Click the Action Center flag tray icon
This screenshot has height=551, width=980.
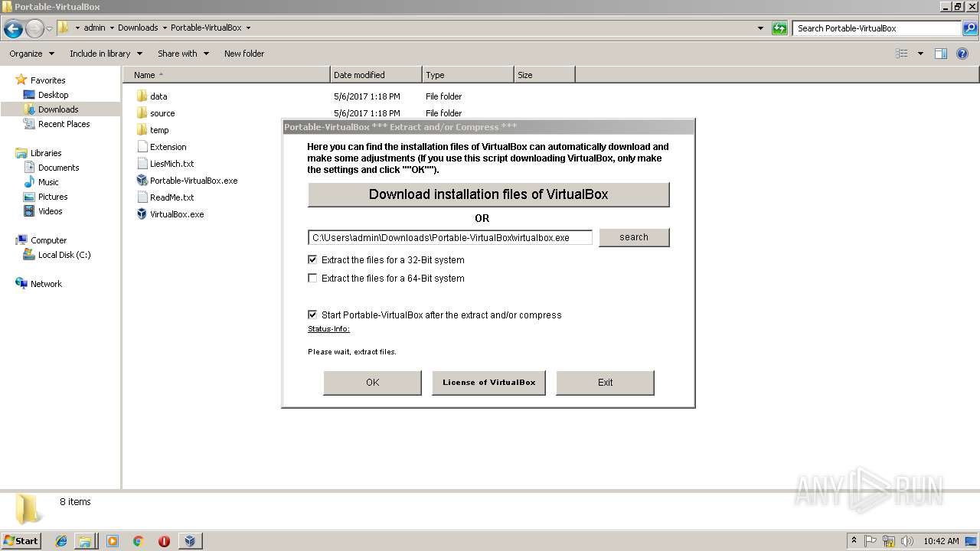(871, 541)
